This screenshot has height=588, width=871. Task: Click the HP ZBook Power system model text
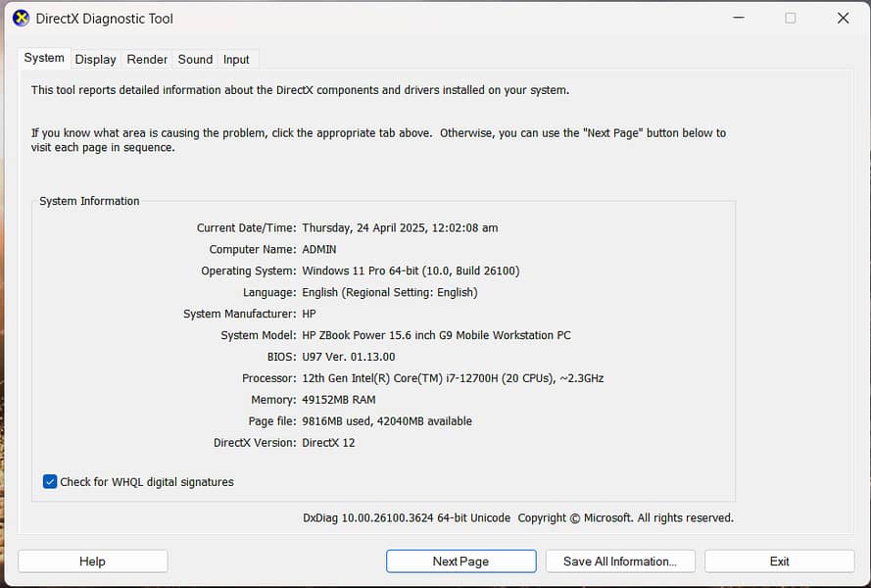(x=436, y=335)
